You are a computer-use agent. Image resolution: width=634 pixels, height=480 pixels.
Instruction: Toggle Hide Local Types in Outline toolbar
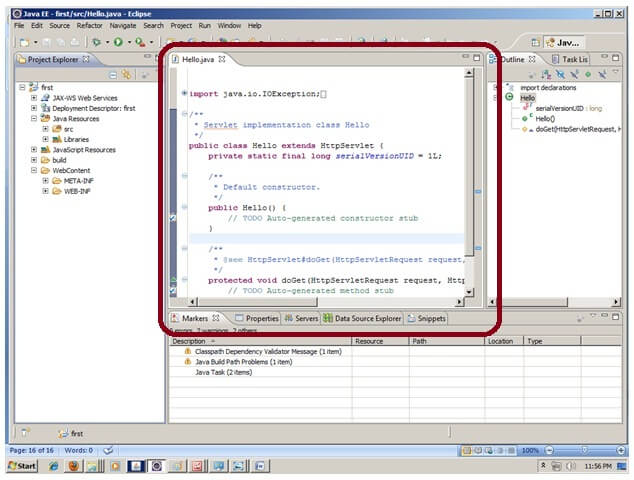click(602, 74)
